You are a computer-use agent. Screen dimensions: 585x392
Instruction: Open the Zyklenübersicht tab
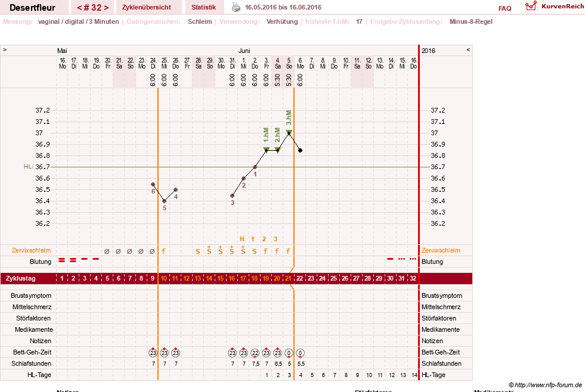pos(146,7)
